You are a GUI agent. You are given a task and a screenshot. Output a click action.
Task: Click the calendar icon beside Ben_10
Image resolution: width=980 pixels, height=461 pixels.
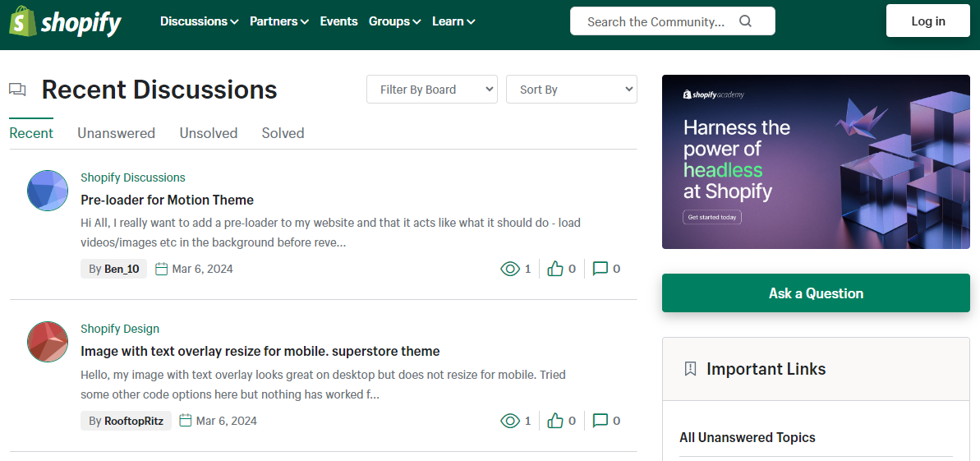coord(161,269)
